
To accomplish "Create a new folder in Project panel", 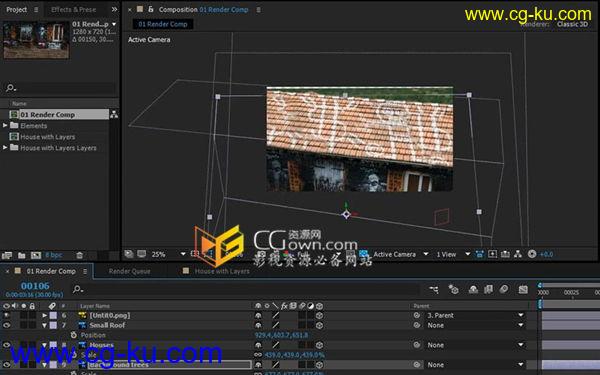I will [21, 255].
